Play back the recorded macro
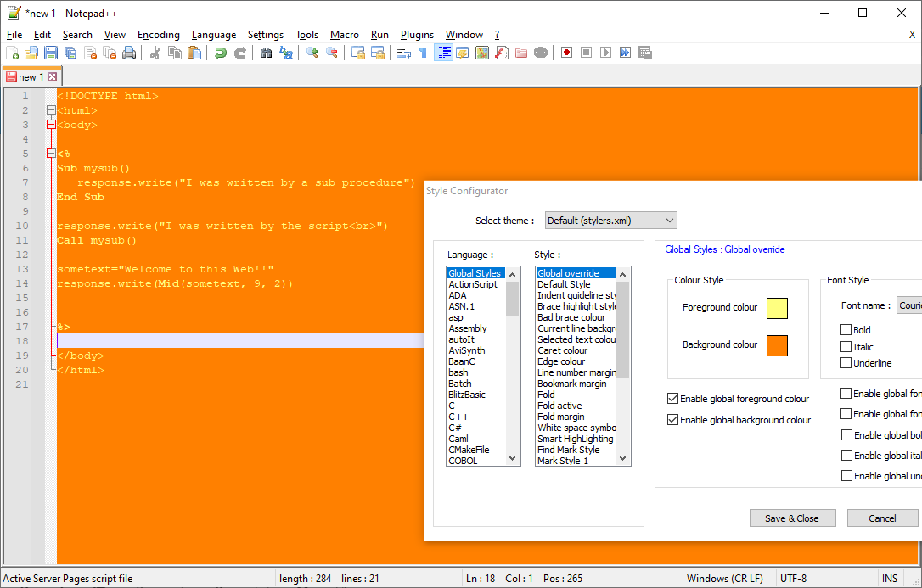Image resolution: width=922 pixels, height=588 pixels. [605, 53]
